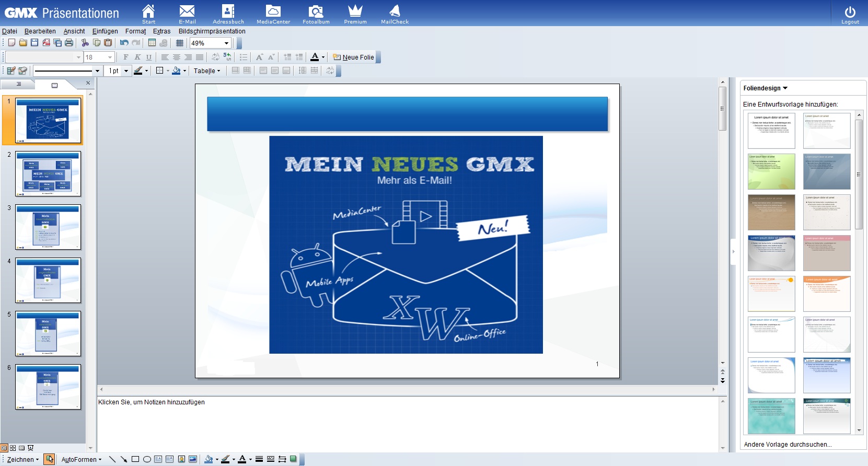Open the Ansicht menu
The image size is (868, 466).
(74, 31)
